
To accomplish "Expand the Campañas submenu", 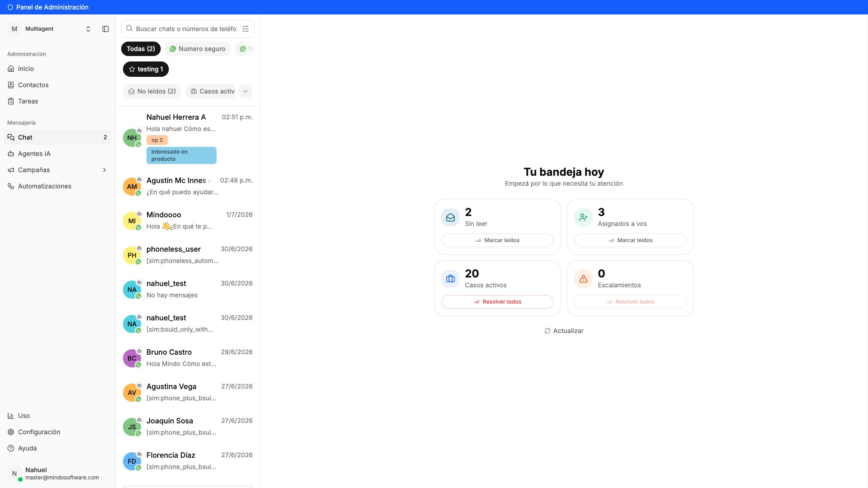I will [104, 170].
